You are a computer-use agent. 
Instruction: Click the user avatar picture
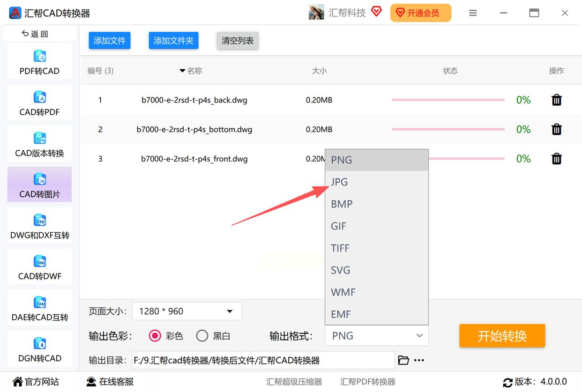click(316, 13)
